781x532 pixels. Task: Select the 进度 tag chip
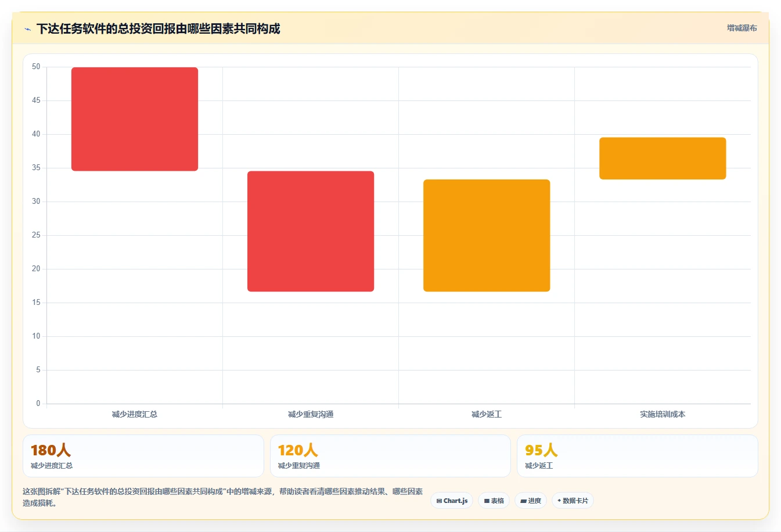(531, 501)
